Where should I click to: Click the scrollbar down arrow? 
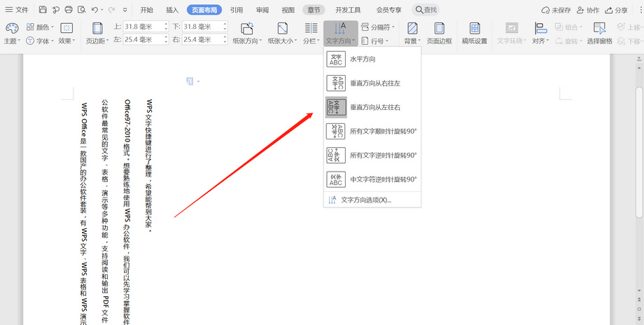[639, 291]
